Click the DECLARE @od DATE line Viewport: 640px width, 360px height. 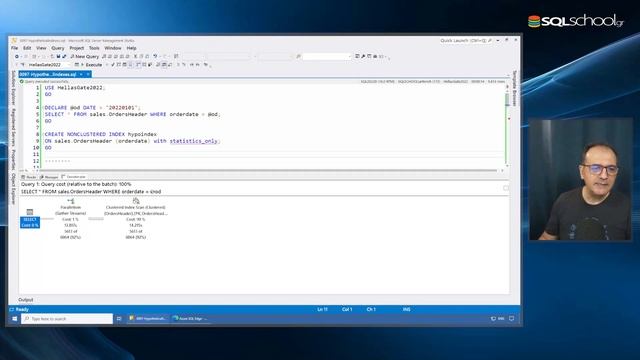click(x=92, y=108)
